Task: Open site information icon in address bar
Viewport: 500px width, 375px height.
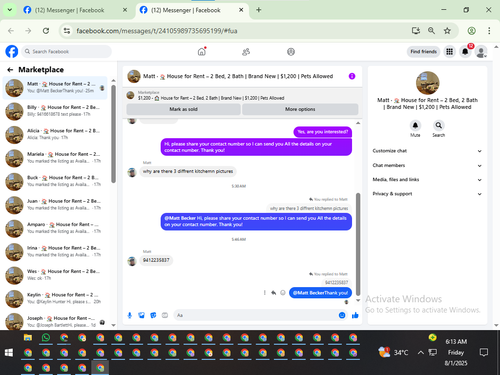Action: [67, 31]
